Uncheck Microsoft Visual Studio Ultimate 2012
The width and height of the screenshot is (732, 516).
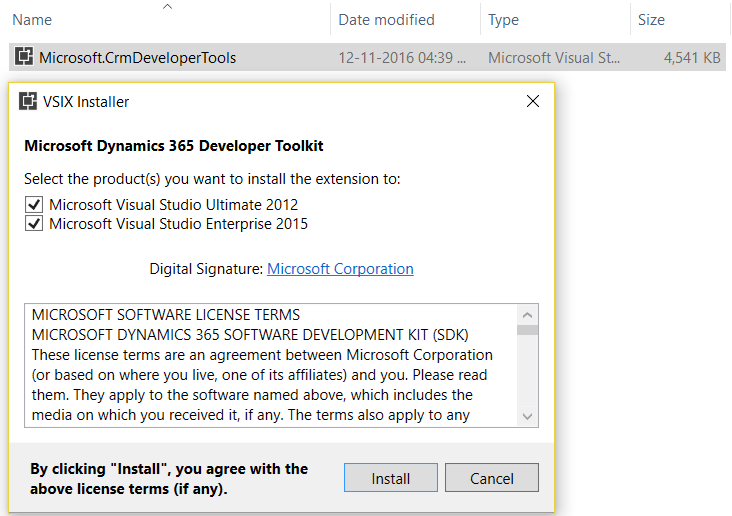click(34, 205)
